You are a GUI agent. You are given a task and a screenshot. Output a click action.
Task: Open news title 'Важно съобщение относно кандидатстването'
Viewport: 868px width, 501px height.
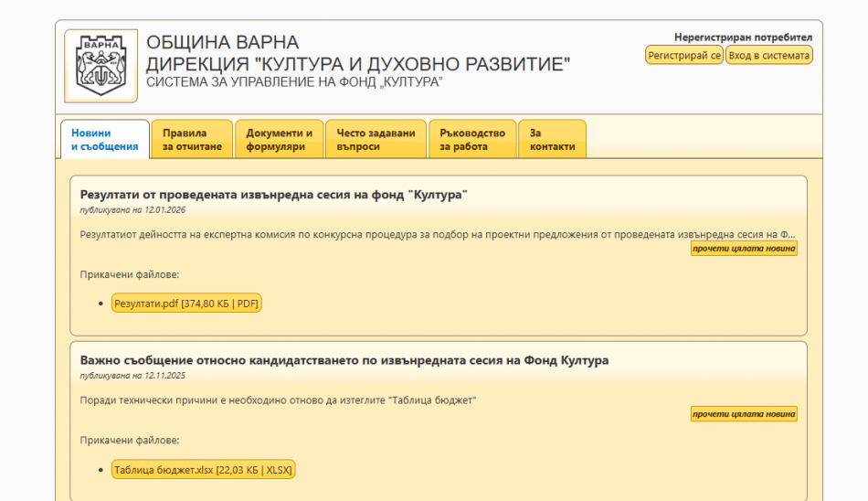[x=344, y=360]
